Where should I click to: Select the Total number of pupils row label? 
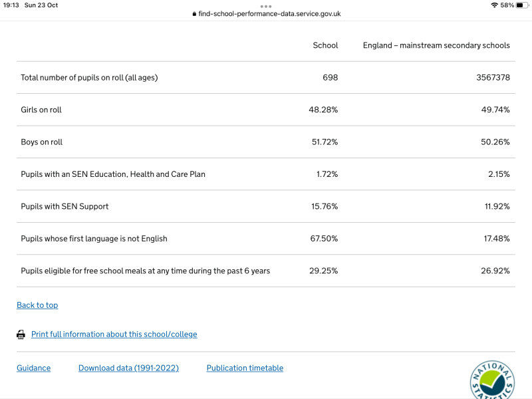[89, 78]
